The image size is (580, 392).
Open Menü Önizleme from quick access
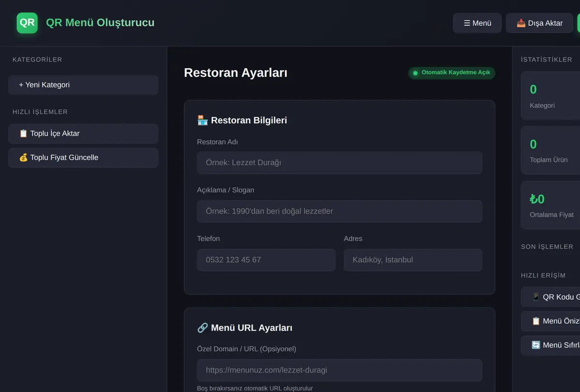(551, 321)
